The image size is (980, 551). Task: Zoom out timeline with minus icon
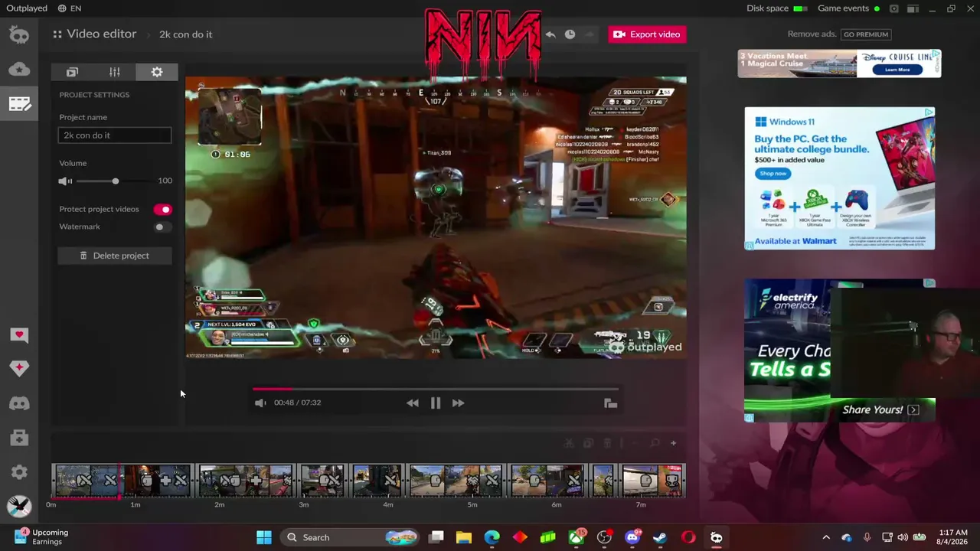[636, 443]
